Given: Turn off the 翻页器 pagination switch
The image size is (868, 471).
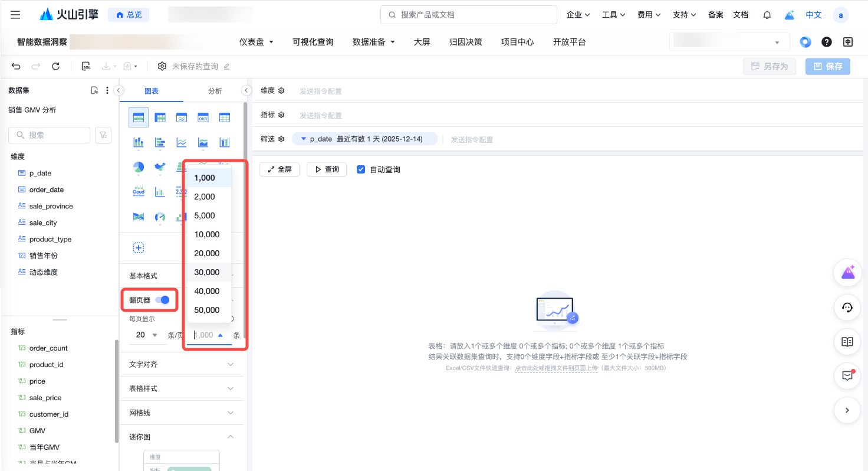Looking at the screenshot, I should [162, 300].
